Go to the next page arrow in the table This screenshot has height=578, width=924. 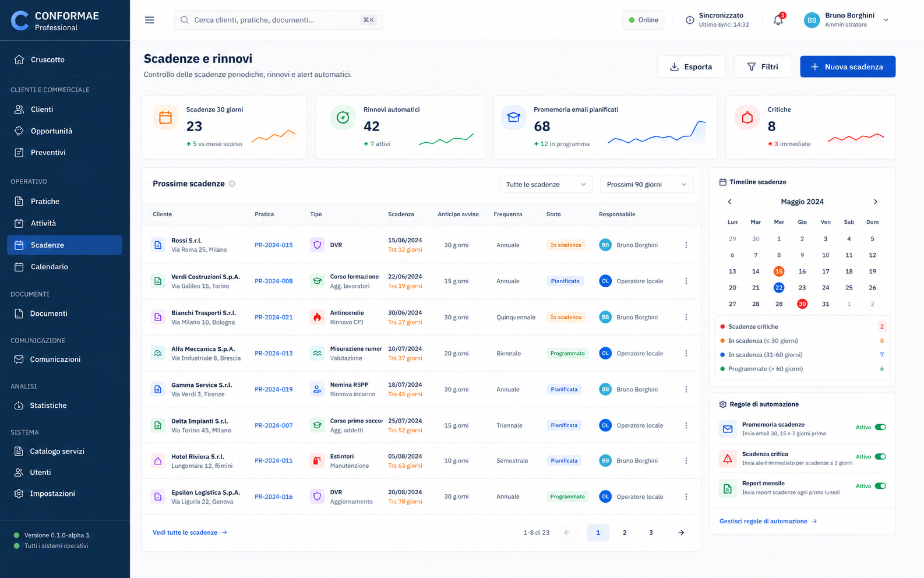point(681,533)
